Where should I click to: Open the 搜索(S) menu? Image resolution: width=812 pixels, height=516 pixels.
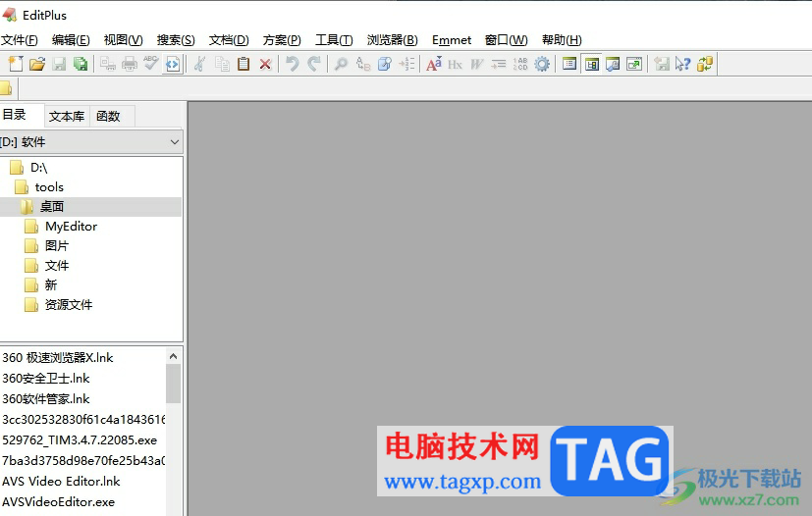point(176,40)
